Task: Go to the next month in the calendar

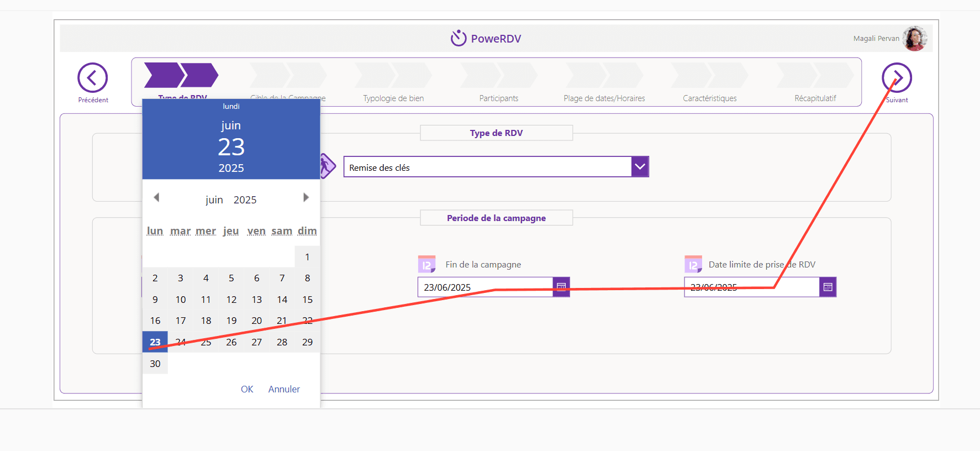Action: (x=306, y=197)
